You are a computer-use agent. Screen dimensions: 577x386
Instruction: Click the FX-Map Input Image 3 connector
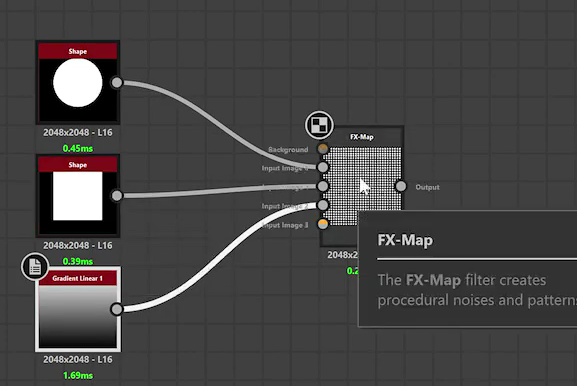323,224
